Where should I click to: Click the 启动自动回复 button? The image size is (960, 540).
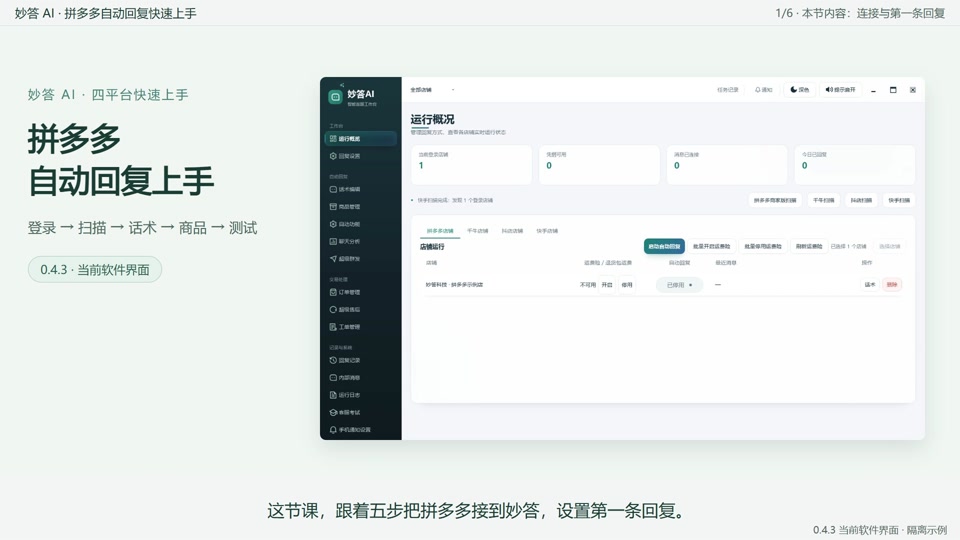pyautogui.click(x=664, y=246)
